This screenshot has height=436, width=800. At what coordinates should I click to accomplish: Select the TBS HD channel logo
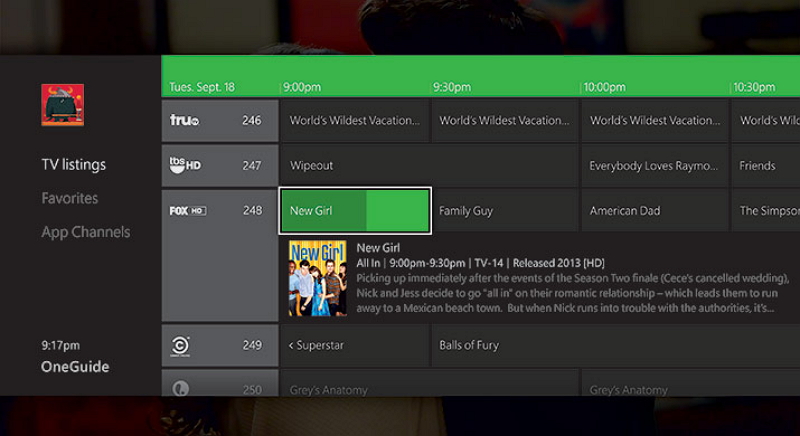[185, 165]
